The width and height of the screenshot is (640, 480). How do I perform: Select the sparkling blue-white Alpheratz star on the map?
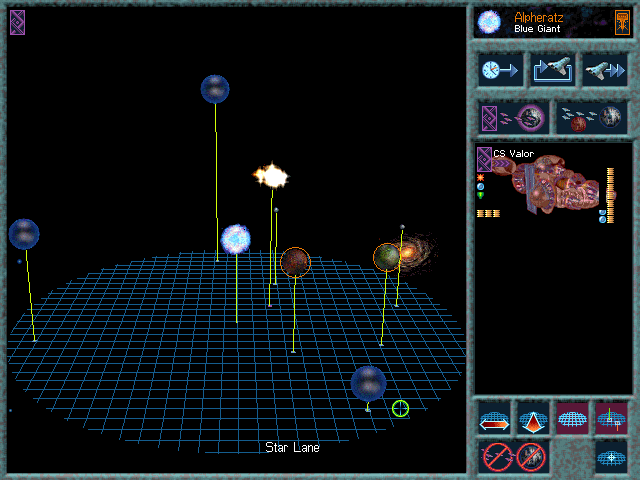[236, 239]
